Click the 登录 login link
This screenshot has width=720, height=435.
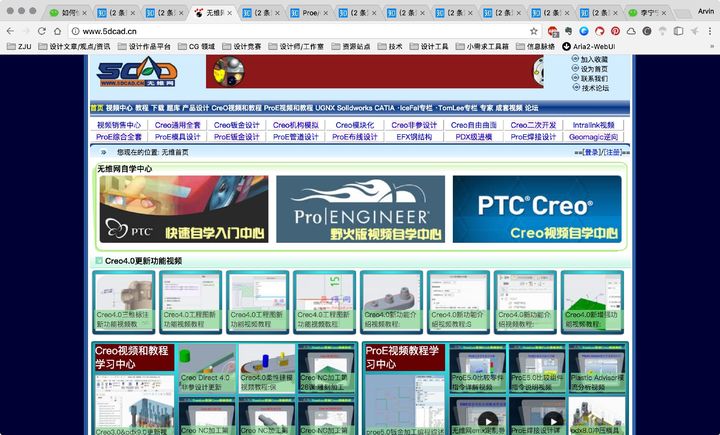(x=591, y=153)
